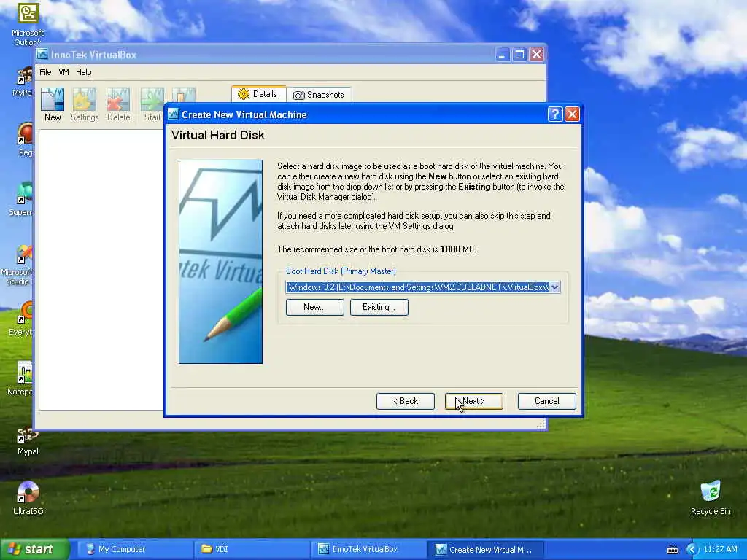Click the selected Windows 3.2 disk entry field

pos(417,287)
